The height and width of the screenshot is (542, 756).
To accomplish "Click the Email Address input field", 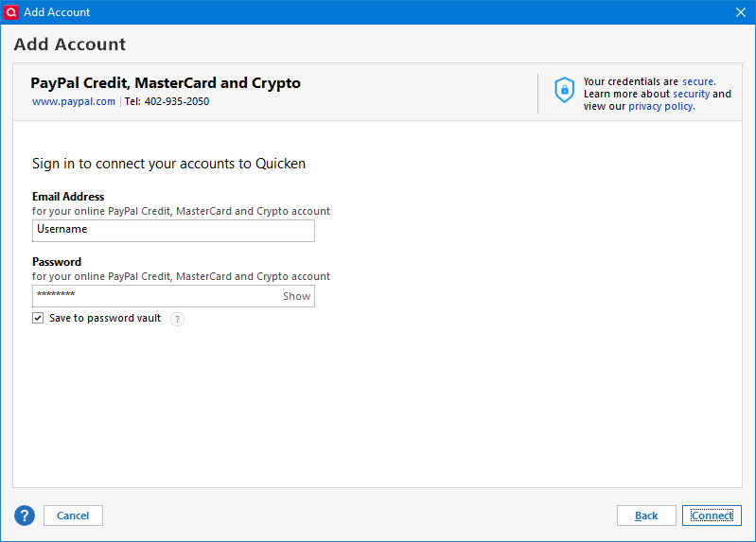I will (173, 231).
